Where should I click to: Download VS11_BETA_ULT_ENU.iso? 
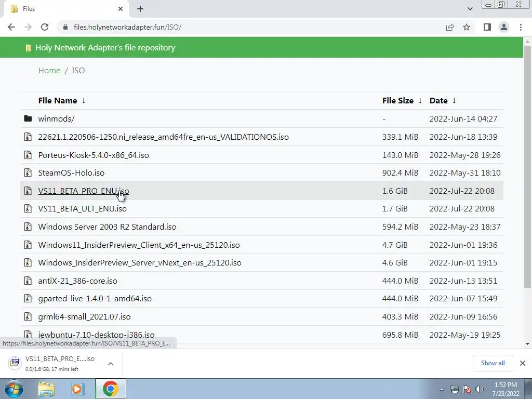83,209
